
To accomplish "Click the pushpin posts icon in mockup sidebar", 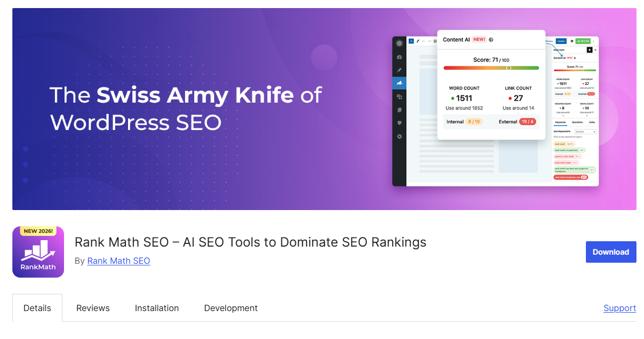I will (399, 70).
